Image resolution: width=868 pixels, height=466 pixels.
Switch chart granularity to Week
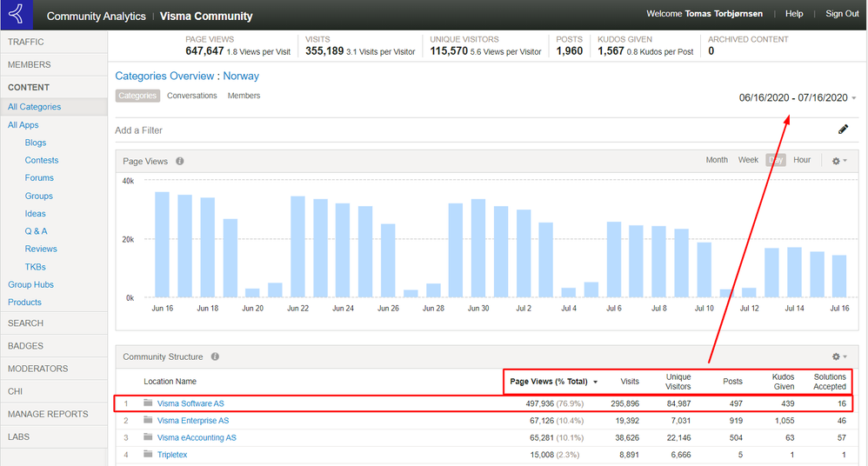[x=748, y=160]
